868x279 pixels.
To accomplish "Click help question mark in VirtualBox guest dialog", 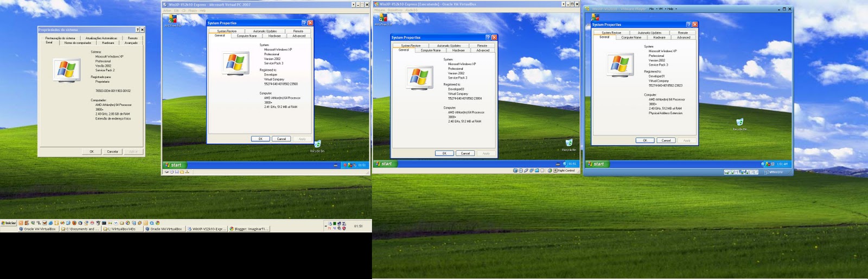I will point(488,37).
